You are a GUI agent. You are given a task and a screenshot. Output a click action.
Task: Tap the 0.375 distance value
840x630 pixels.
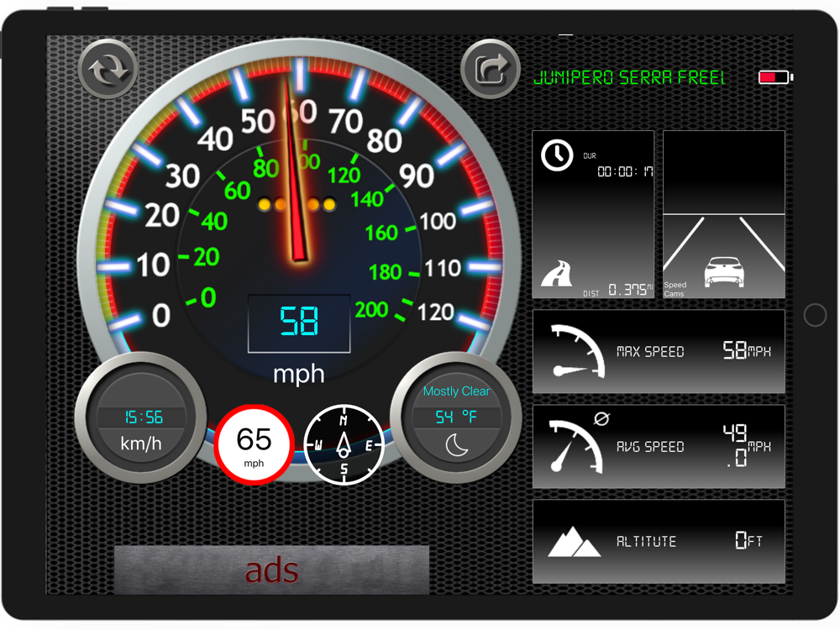tap(629, 290)
